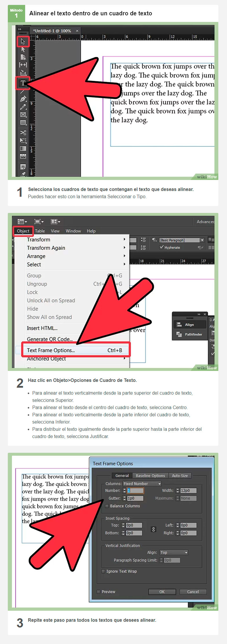Enable Balance Columns checkbox
The height and width of the screenshot is (644, 227).
click(107, 506)
